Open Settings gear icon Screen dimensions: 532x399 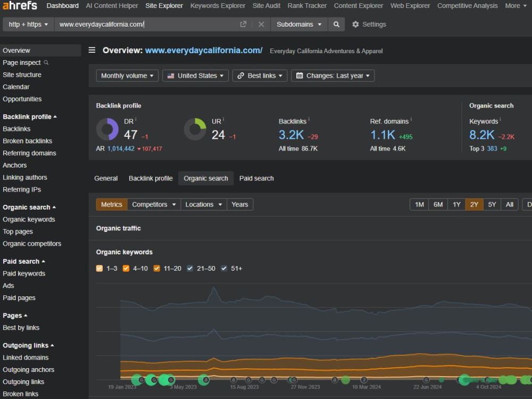pyautogui.click(x=355, y=24)
